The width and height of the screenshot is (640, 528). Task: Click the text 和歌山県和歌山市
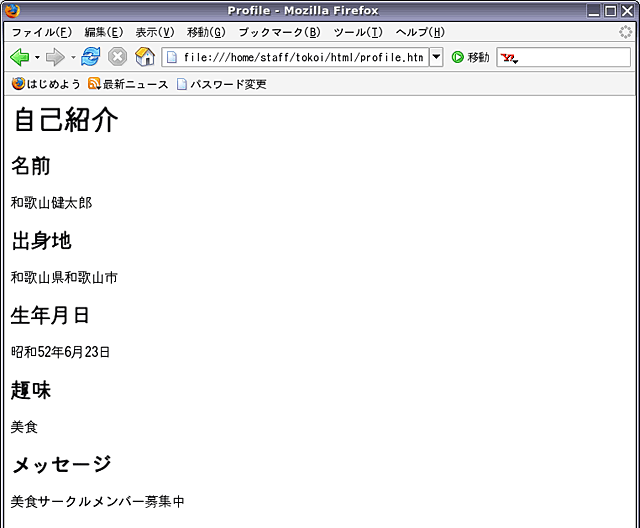tap(64, 277)
